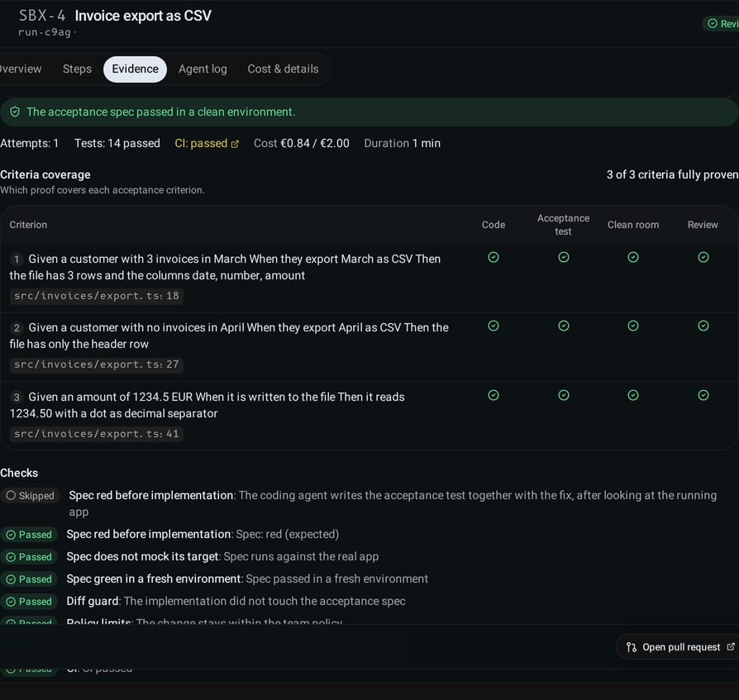Click the Code column header

coord(493,225)
